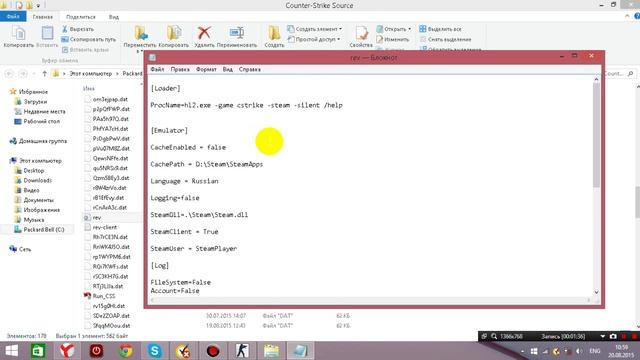Click Снять выделение (Select none) in the ribbon
Screen dimensions: 640x360
coord(445,40)
